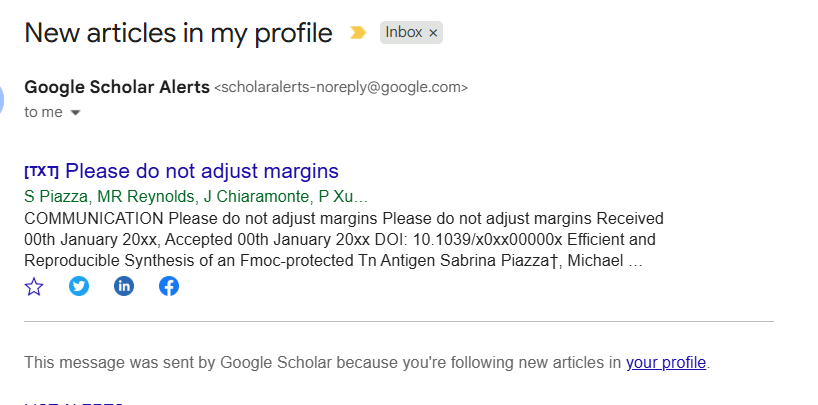Click the sender's profile avatar

(x=3, y=98)
